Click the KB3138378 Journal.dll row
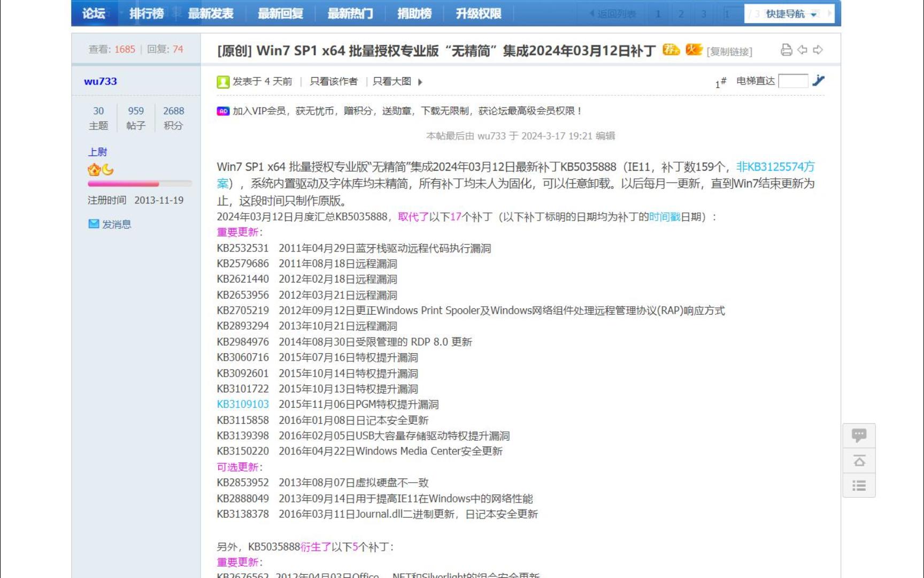Viewport: 924px width, 578px height. [377, 514]
